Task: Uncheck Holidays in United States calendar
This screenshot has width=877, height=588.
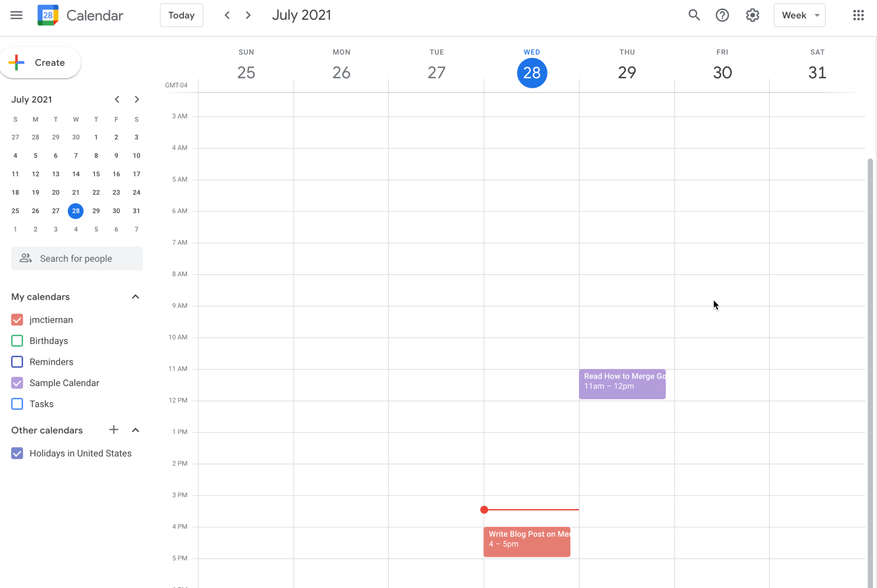Action: 17,453
